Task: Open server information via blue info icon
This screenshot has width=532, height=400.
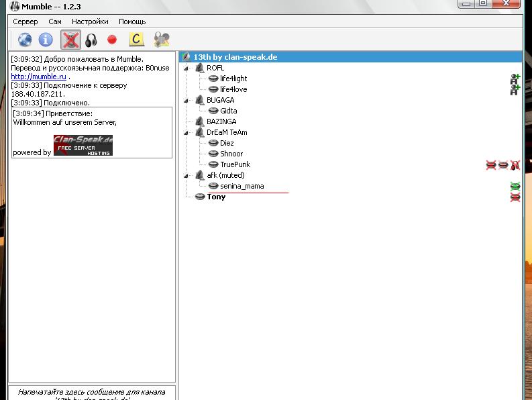Action: [46, 40]
